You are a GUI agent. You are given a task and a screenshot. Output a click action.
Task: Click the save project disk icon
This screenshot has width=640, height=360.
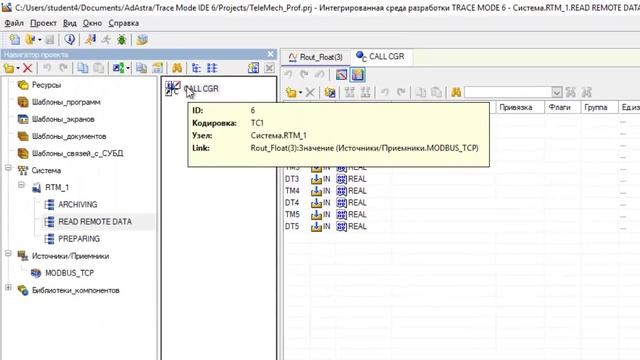click(49, 40)
